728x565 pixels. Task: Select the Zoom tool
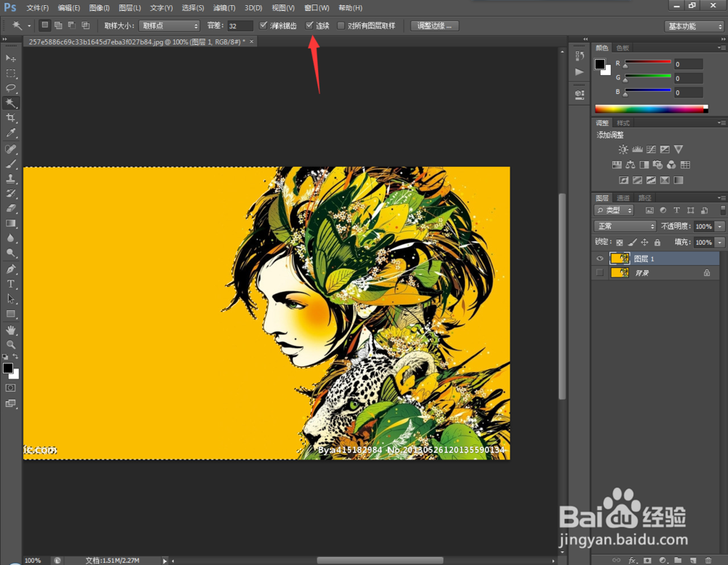pyautogui.click(x=11, y=344)
